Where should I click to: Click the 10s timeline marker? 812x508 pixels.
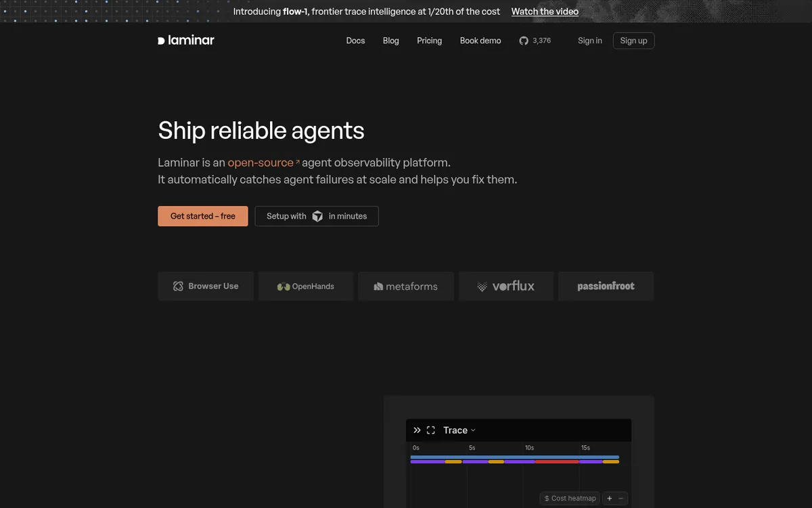[x=529, y=448]
